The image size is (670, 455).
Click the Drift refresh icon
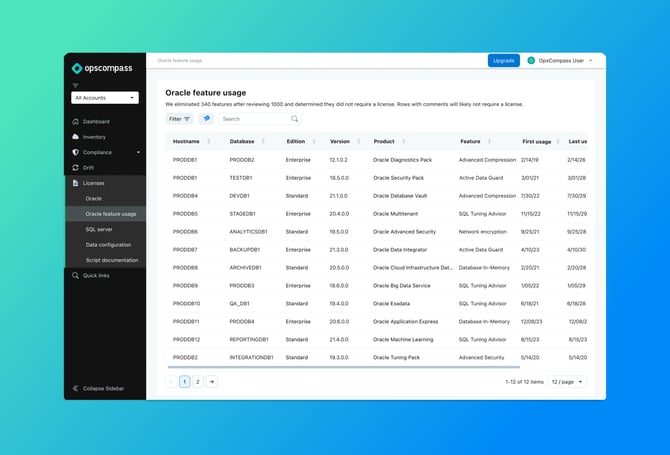pos(76,167)
